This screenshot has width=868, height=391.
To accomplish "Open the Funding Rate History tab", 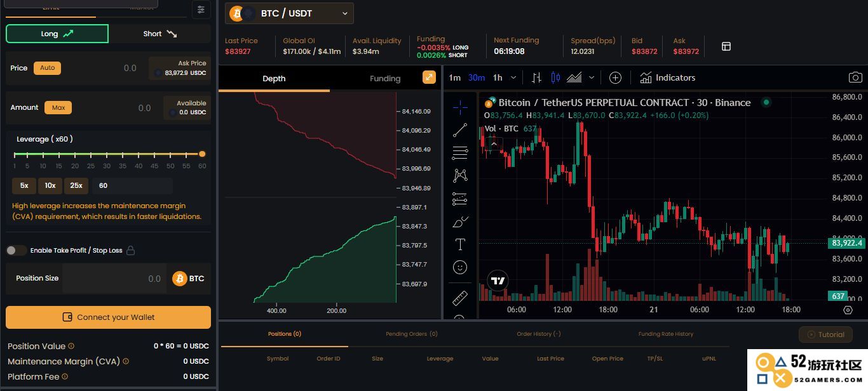I will pos(666,334).
